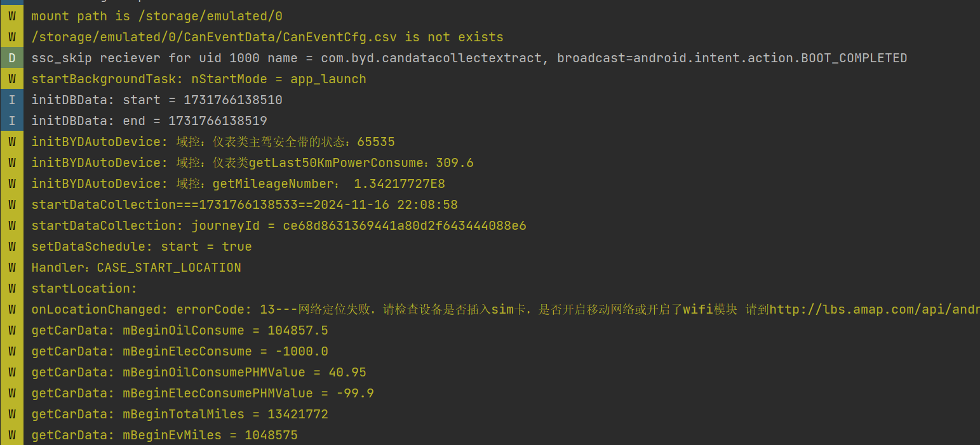Click the W badge beside setDataSchedule line
Viewport: 980px width, 445px height.
point(11,247)
